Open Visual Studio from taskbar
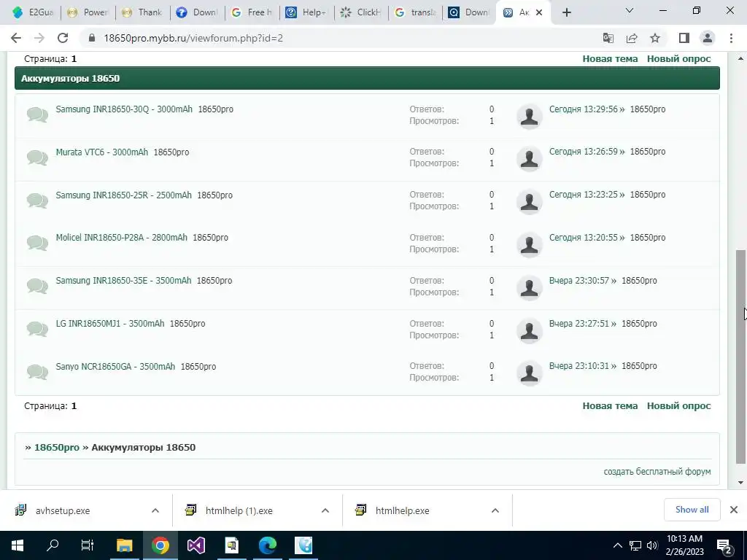 196,545
